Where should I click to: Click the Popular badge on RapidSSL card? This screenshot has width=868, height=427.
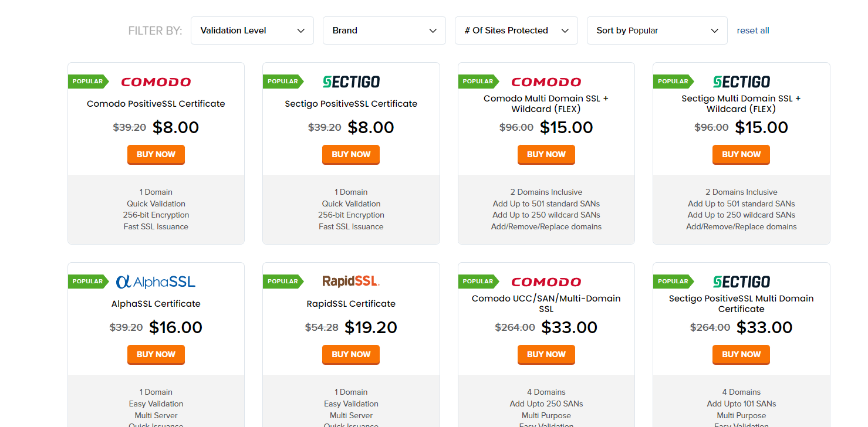[283, 282]
